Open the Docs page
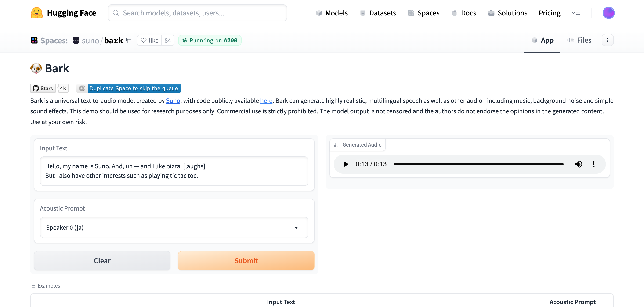This screenshot has height=307, width=644. coord(464,13)
